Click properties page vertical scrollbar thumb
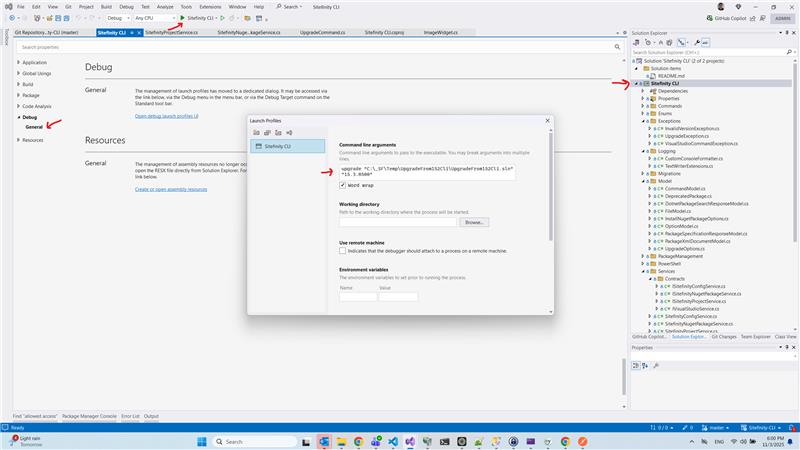The width and height of the screenshot is (800, 450). coord(623,377)
